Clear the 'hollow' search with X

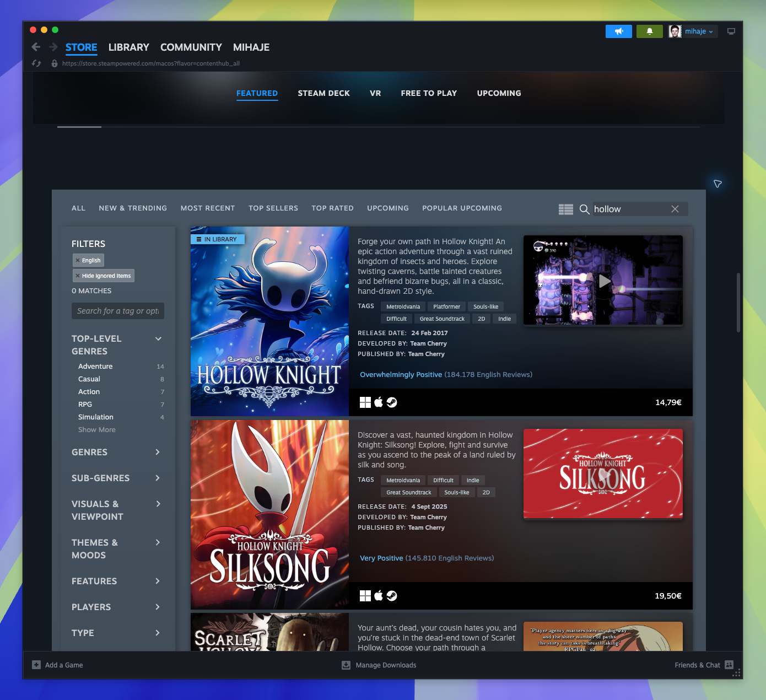675,209
